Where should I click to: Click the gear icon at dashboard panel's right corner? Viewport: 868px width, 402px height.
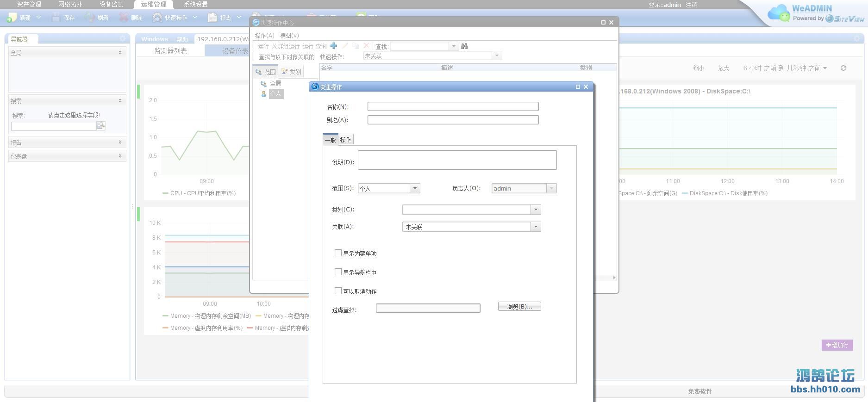[x=857, y=39]
